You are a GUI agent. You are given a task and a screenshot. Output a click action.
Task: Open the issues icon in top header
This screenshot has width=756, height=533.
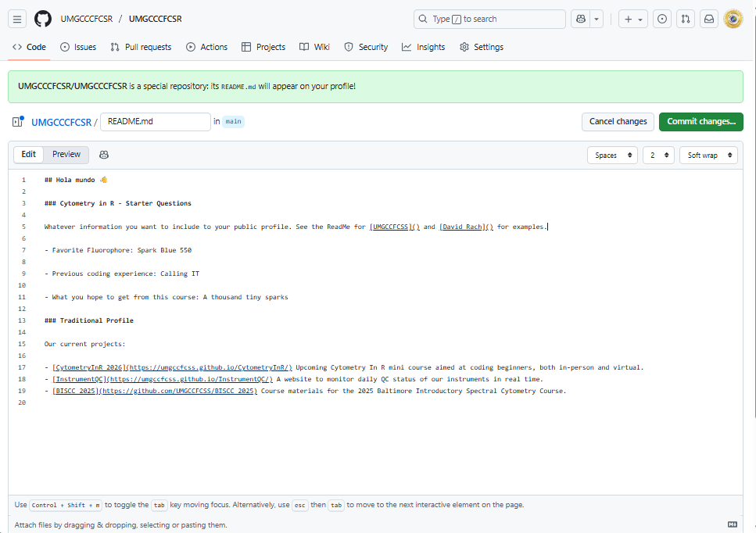click(661, 19)
